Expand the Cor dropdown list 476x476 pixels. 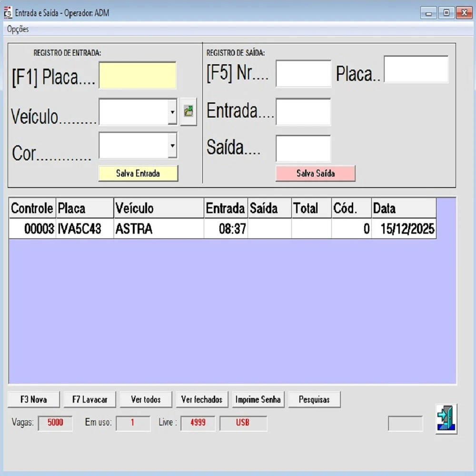click(x=172, y=145)
